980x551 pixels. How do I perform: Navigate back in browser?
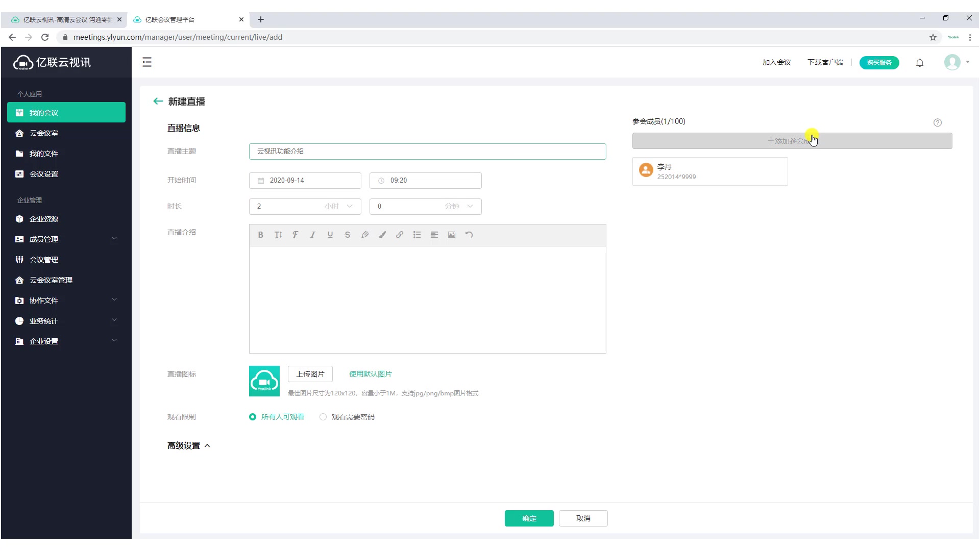[x=12, y=37]
